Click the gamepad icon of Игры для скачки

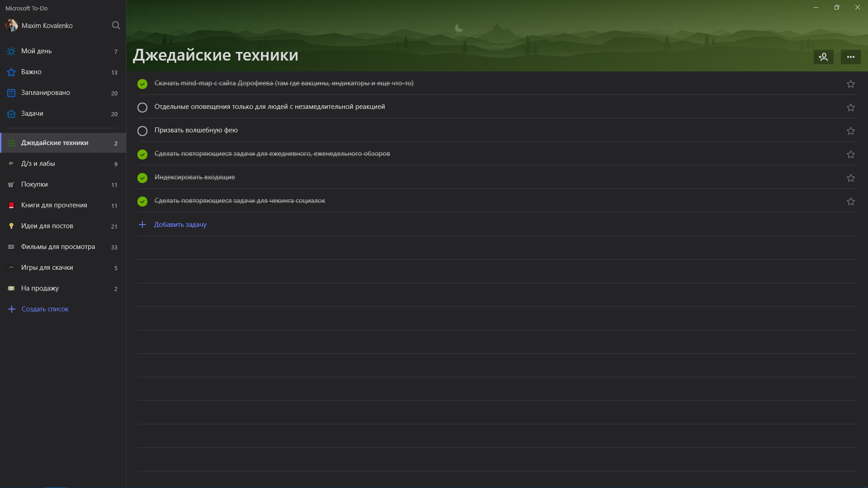point(11,267)
